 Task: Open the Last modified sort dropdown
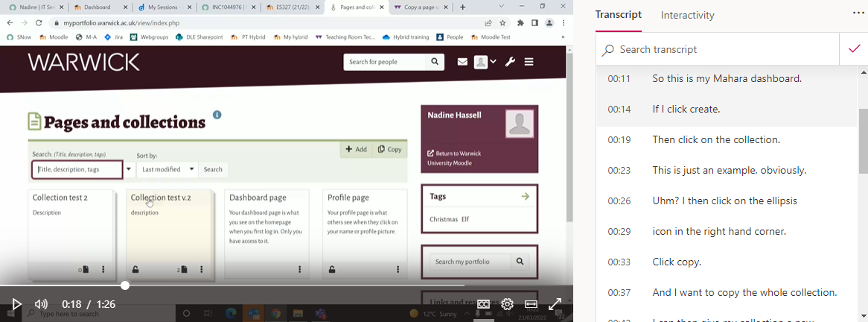[x=167, y=169]
